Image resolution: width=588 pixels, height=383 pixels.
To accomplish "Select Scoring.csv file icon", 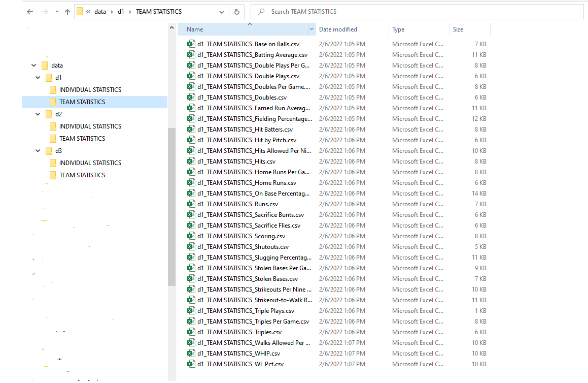I will [191, 236].
